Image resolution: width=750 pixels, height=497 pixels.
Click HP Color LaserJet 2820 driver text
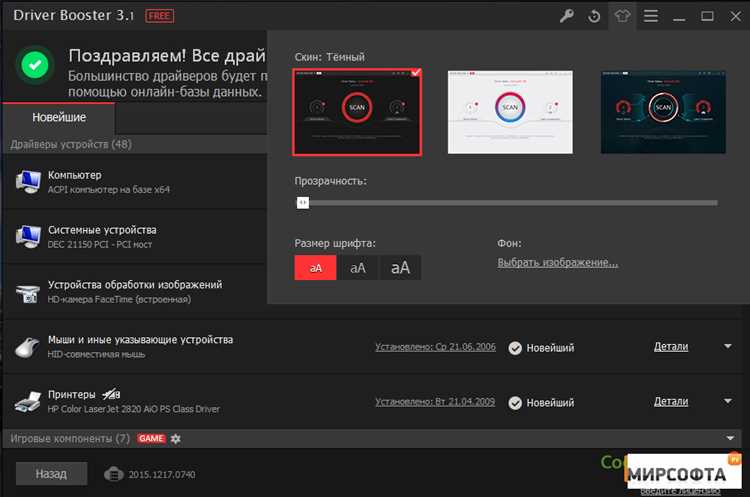click(133, 409)
